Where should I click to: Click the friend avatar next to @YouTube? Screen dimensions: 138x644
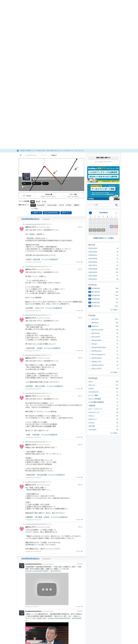coord(90,319)
